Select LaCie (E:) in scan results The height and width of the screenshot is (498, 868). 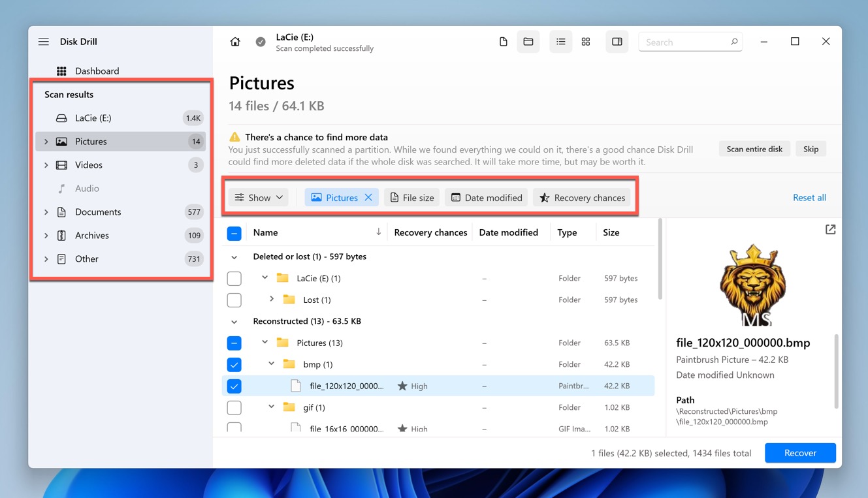point(121,118)
